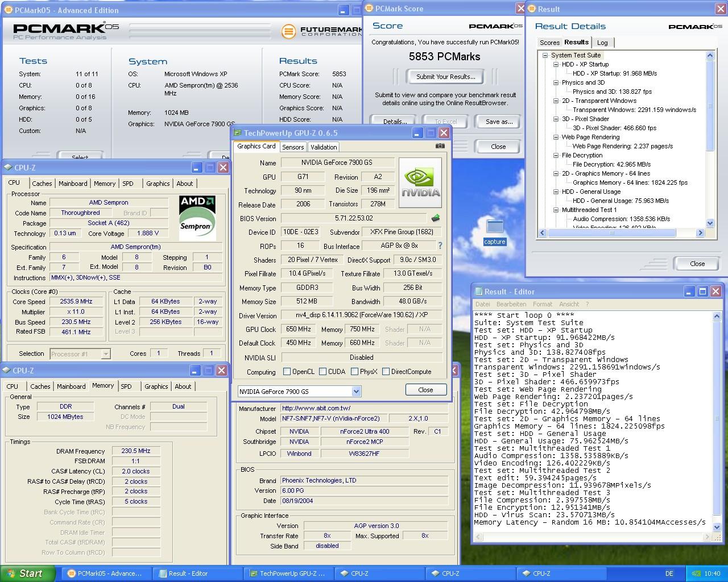The height and width of the screenshot is (582, 728).
Task: Open the GPU selection dropdown in GPU-Z
Action: point(356,391)
